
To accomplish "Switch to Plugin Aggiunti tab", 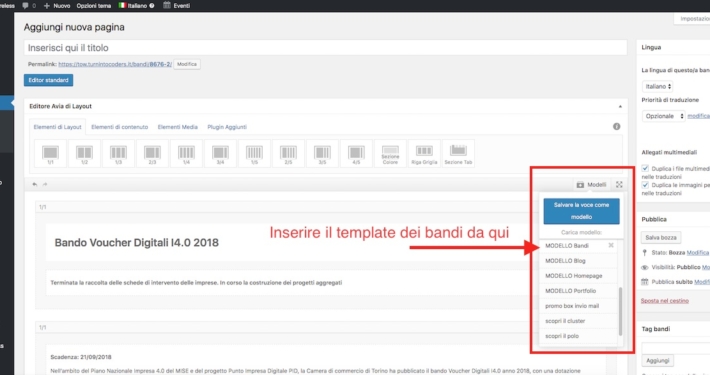I will [227, 127].
